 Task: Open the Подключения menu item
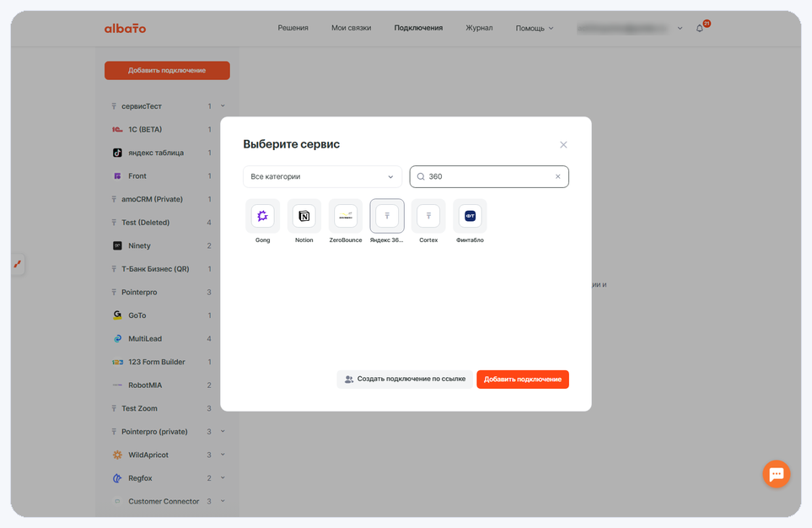coord(418,28)
